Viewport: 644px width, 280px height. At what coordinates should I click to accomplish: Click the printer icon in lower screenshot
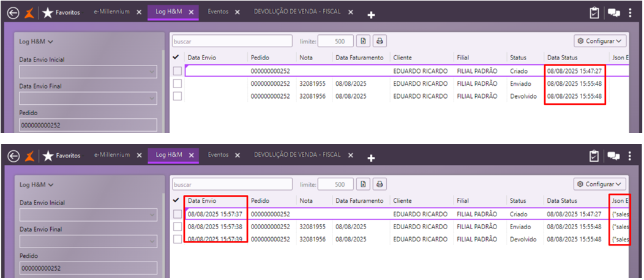pos(380,184)
